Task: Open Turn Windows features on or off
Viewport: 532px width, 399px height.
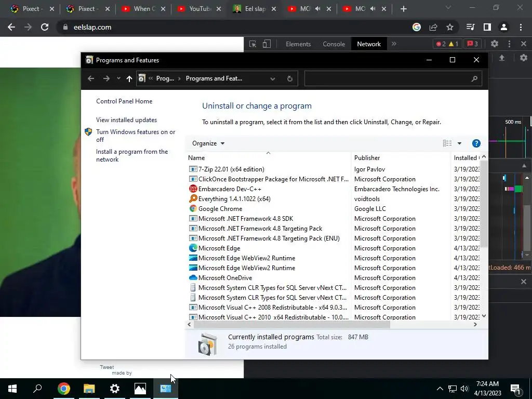Action: tap(136, 136)
